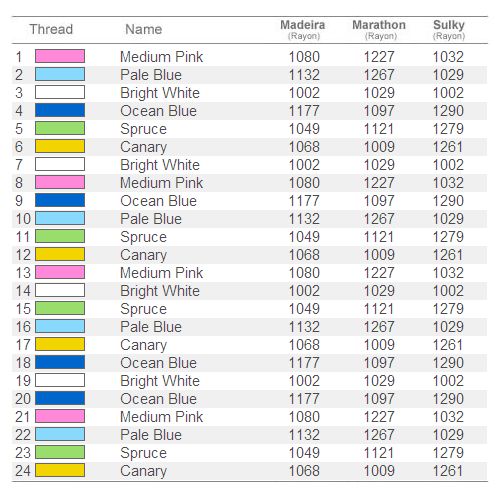Viewport: 500px width, 492px height.
Task: Click Sulky code 1032 in row 13
Action: pyautogui.click(x=448, y=273)
